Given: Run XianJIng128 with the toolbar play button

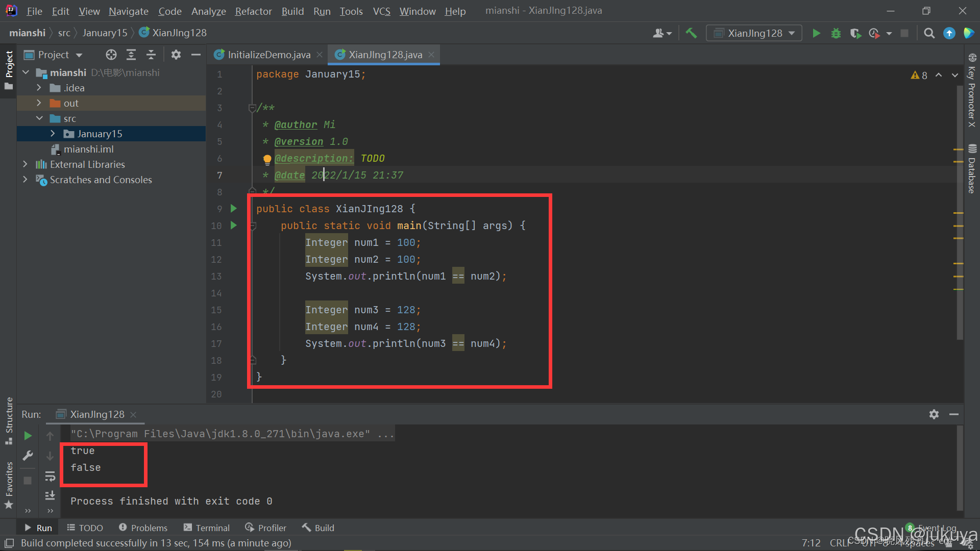Looking at the screenshot, I should pos(816,33).
